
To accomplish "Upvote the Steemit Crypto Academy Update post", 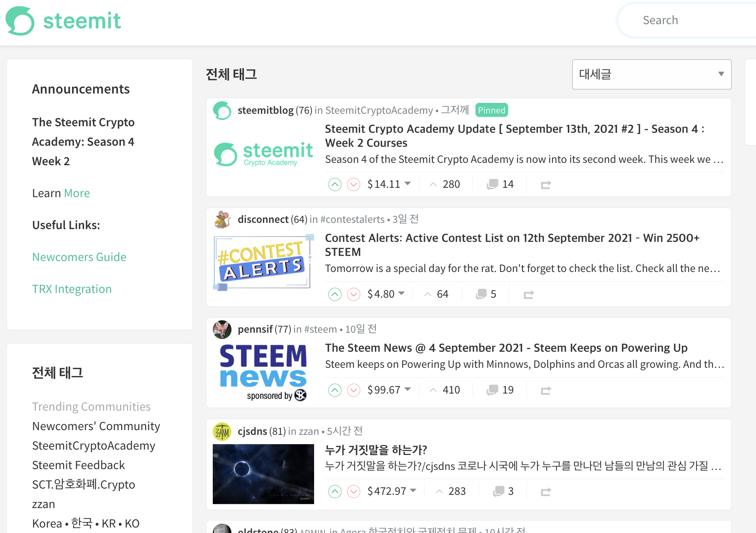I will point(335,184).
